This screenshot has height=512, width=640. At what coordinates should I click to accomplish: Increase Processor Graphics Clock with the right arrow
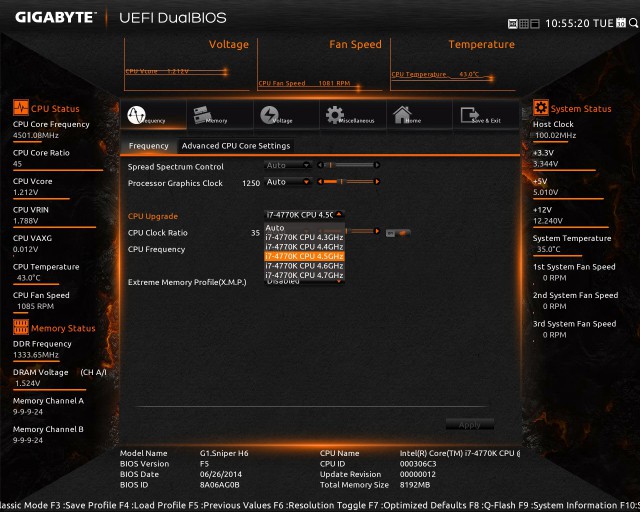tap(377, 182)
